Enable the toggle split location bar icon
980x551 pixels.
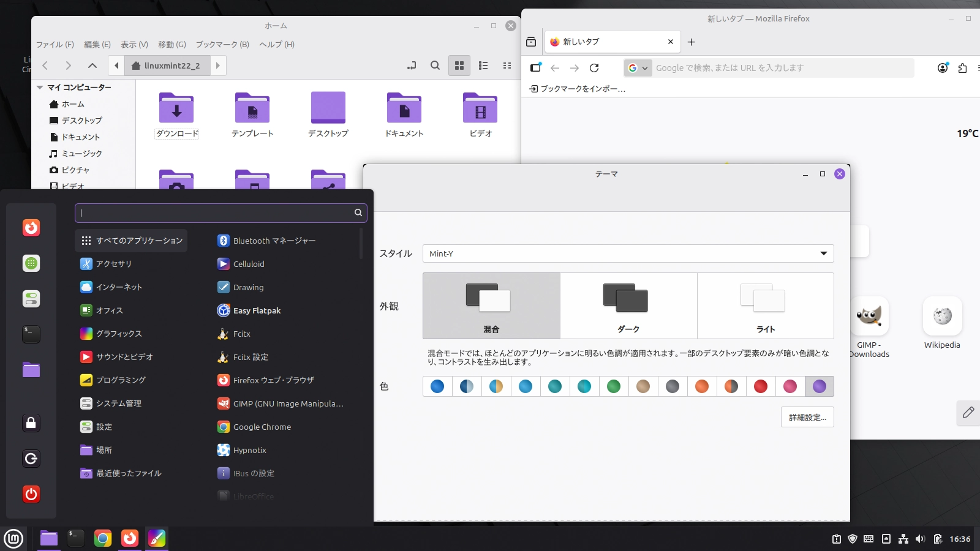click(x=412, y=66)
